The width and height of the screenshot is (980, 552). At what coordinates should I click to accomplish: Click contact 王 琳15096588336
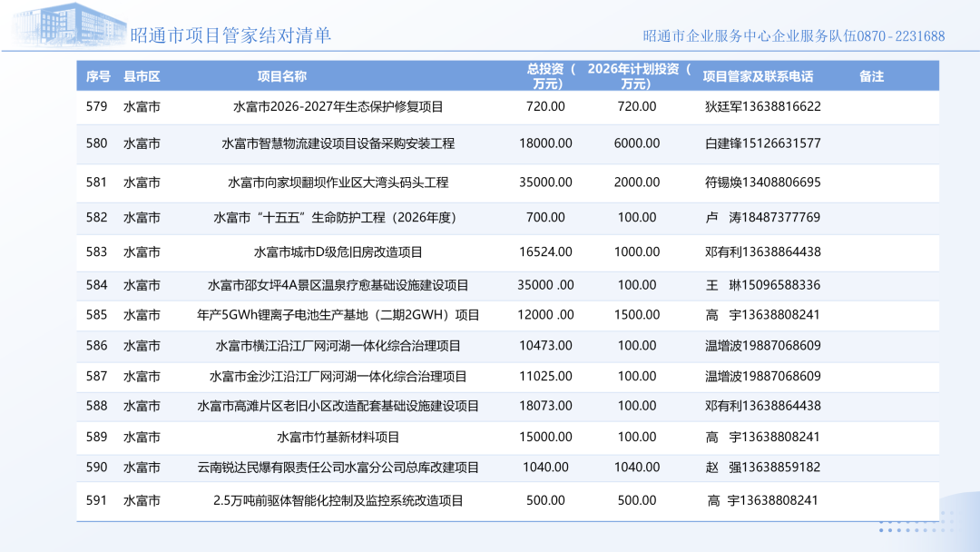click(762, 285)
